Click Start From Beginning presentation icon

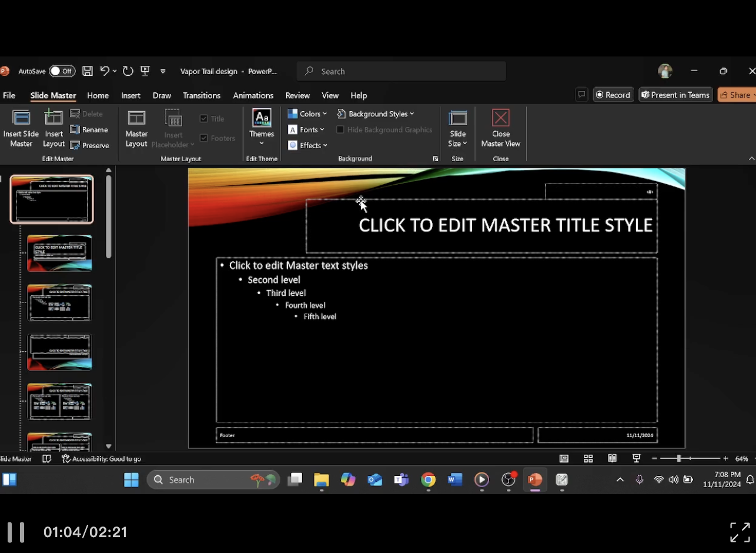point(145,71)
